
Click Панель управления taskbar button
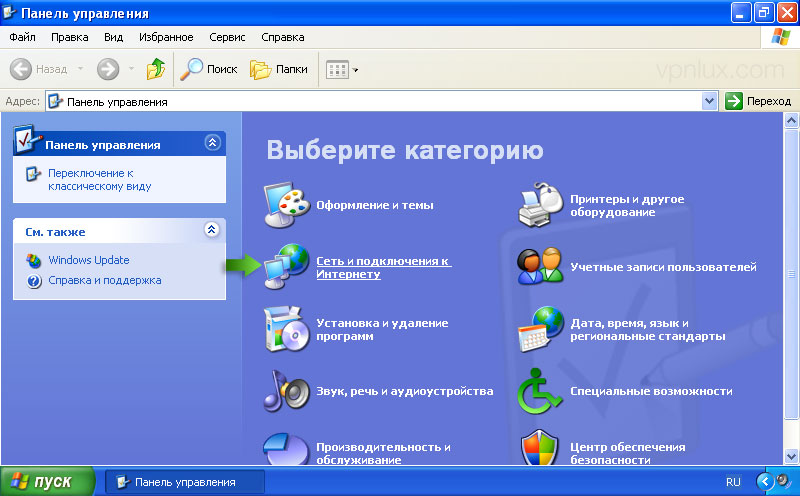(x=185, y=482)
